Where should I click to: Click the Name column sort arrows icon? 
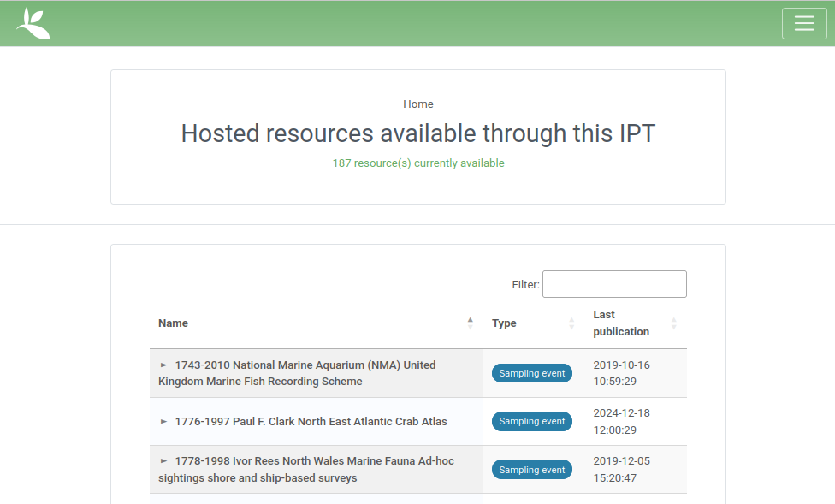[x=470, y=323]
